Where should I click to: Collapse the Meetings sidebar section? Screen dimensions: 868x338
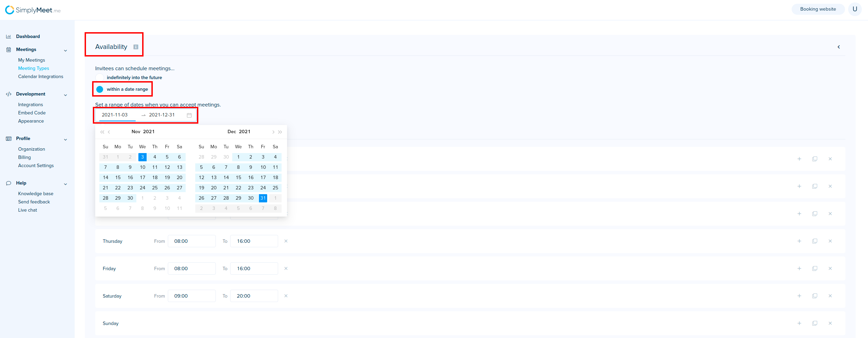coord(65,50)
